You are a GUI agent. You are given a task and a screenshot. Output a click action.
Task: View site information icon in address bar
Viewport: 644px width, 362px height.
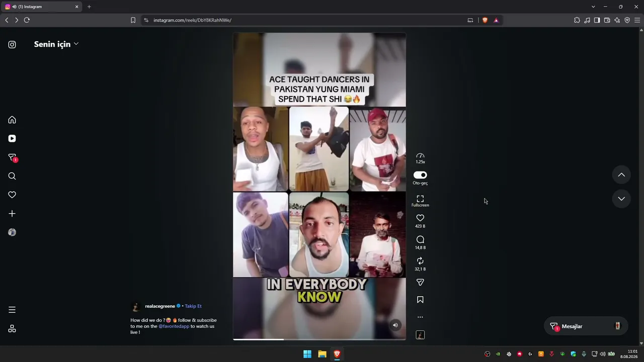point(146,20)
